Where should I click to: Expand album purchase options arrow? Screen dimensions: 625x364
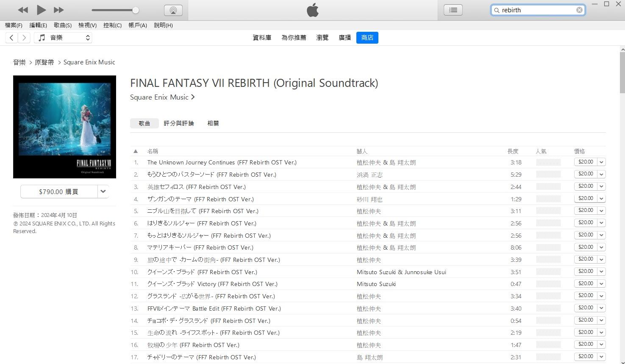coord(103,192)
